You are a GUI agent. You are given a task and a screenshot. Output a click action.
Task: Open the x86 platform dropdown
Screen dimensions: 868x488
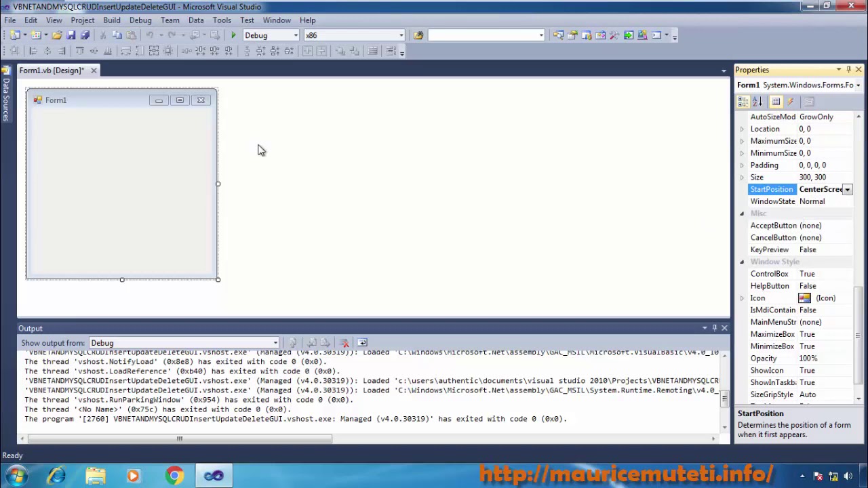pos(401,35)
